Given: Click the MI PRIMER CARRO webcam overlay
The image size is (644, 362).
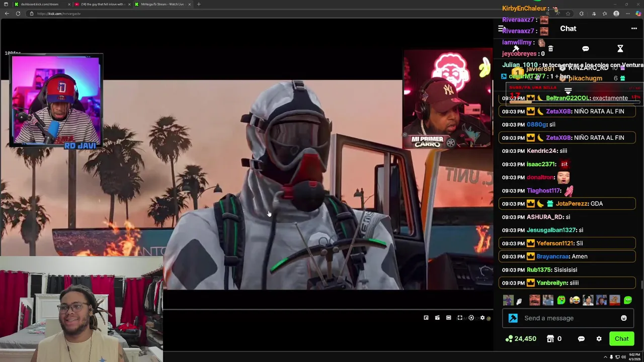Looking at the screenshot, I should click(447, 99).
